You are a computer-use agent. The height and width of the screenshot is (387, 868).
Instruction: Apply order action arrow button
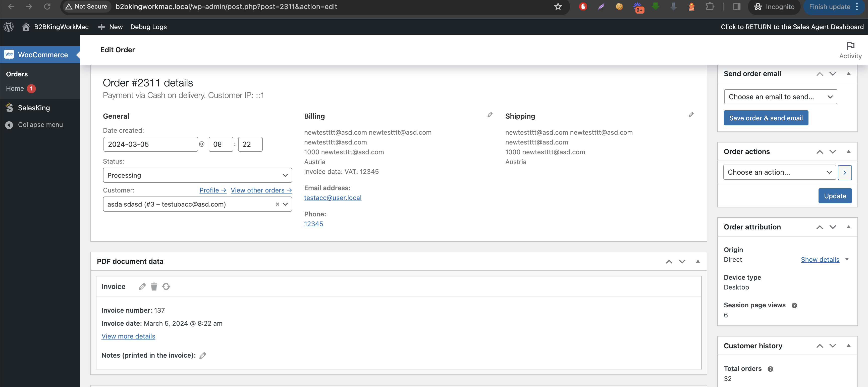[x=844, y=172]
